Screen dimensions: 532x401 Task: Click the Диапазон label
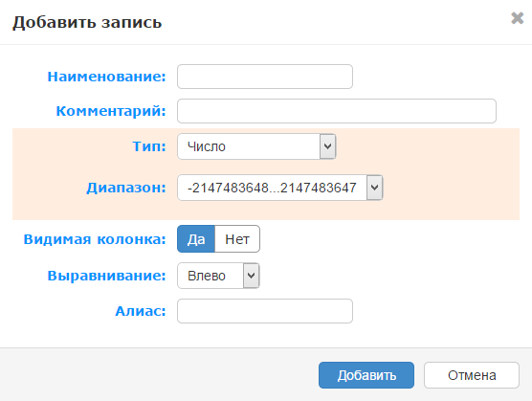[126, 188]
